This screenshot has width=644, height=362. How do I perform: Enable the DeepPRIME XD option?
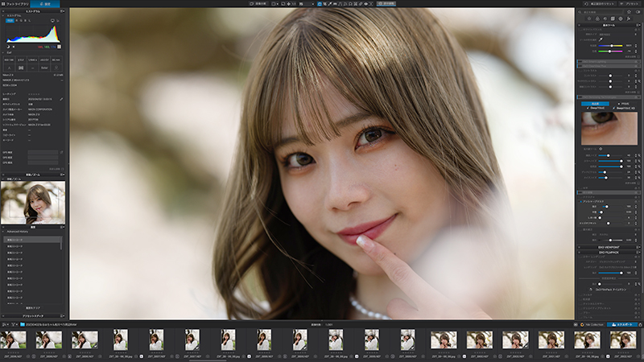coord(625,108)
